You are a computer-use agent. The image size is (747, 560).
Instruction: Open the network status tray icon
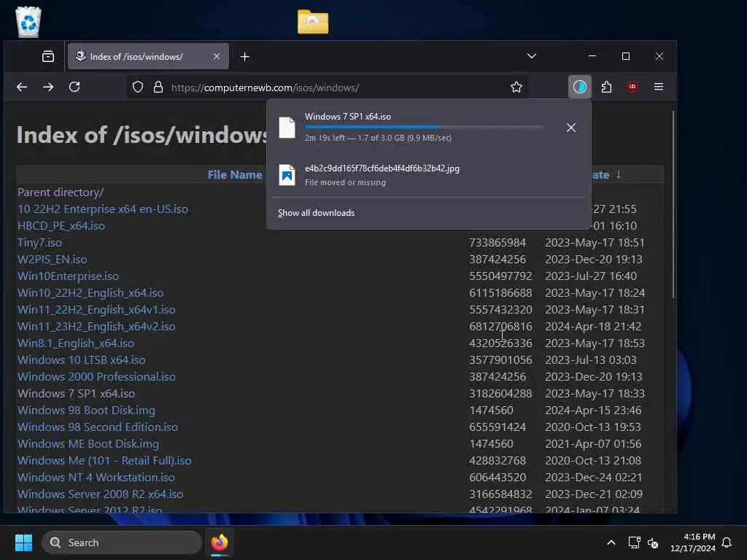click(x=634, y=542)
